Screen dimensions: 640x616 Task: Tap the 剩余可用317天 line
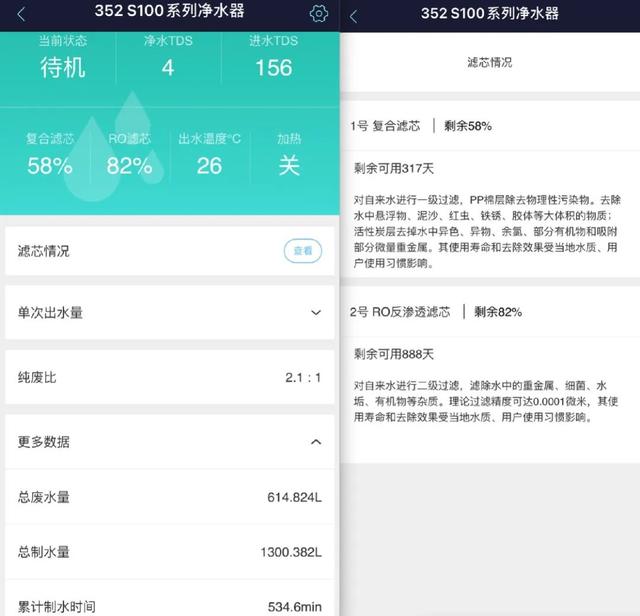pos(393,168)
